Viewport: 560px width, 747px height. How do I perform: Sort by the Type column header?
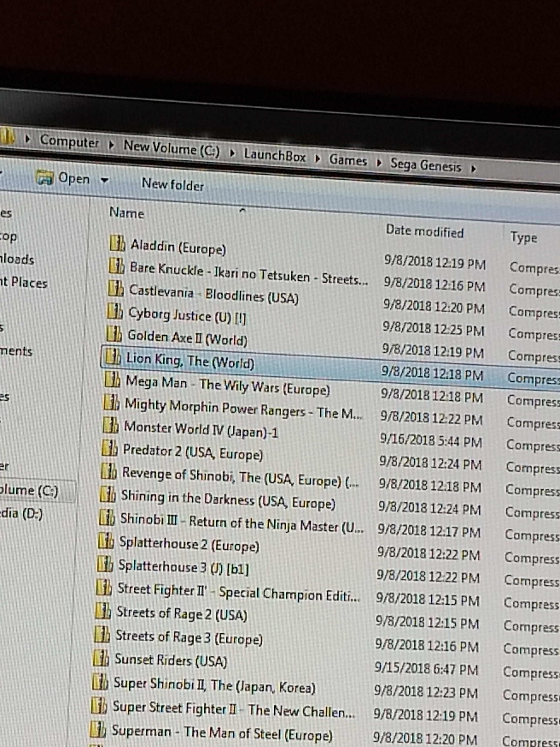click(x=524, y=238)
